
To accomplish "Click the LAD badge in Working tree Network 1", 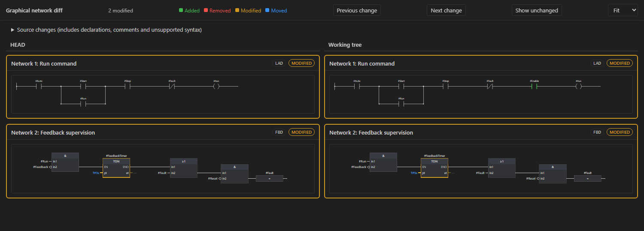I will pyautogui.click(x=597, y=63).
